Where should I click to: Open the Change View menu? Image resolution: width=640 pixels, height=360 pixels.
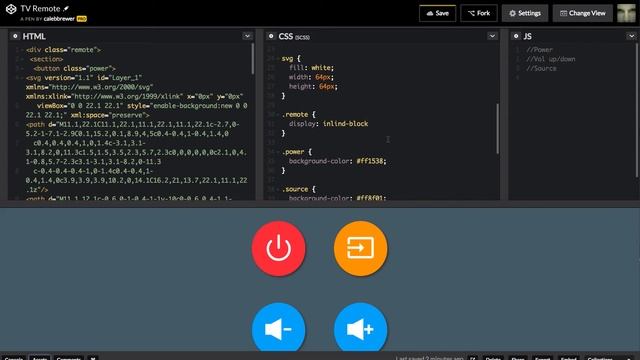(583, 13)
